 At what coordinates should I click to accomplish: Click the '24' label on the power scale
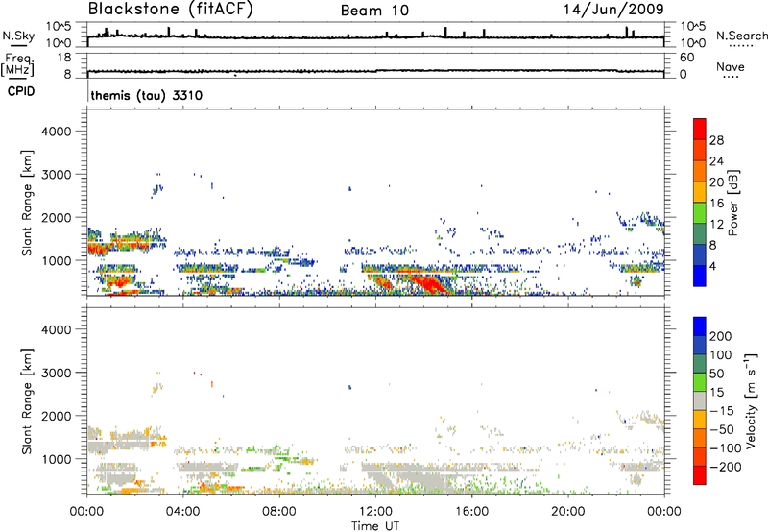[x=716, y=161]
